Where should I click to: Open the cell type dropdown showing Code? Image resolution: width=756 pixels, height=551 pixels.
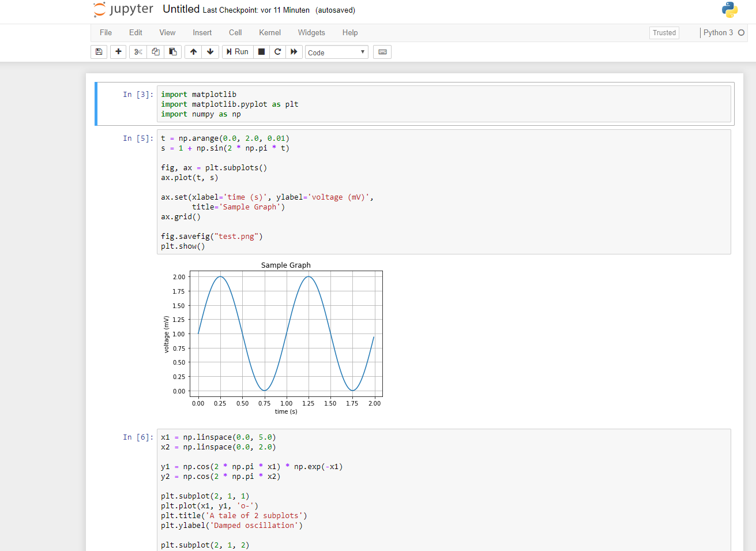(336, 52)
